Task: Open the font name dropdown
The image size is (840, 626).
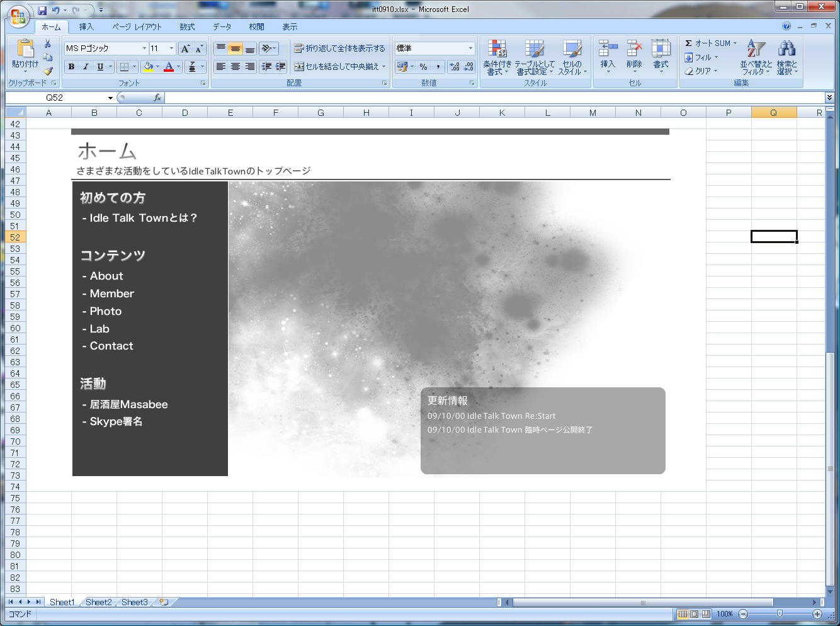Action: 144,48
